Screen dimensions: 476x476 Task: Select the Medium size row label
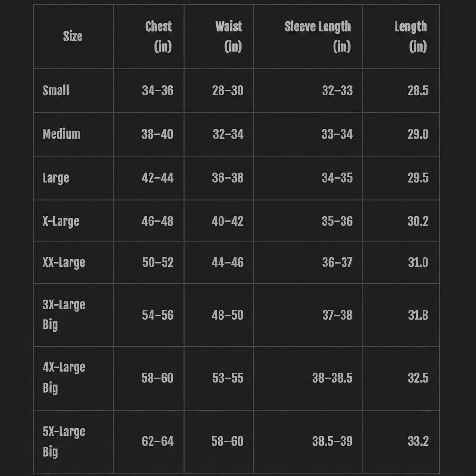click(x=62, y=134)
